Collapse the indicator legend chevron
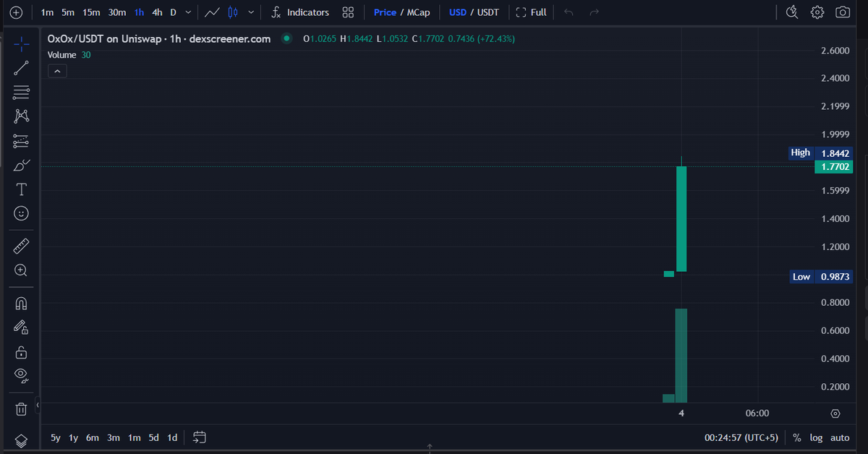Viewport: 868px width, 454px height. (56, 71)
